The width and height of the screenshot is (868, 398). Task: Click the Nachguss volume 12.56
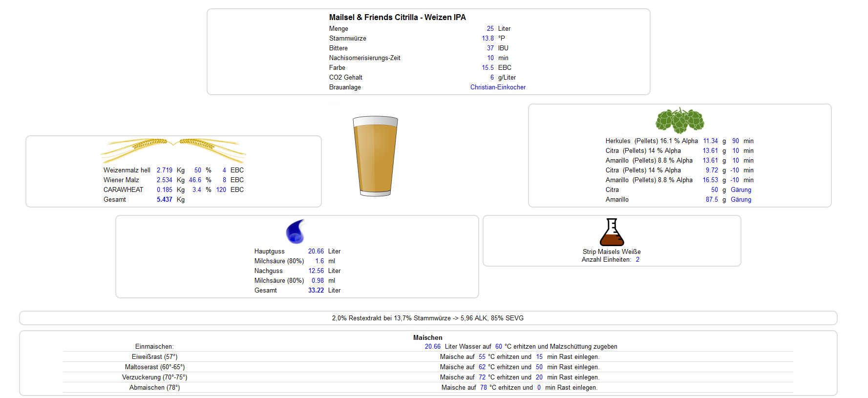pos(316,271)
